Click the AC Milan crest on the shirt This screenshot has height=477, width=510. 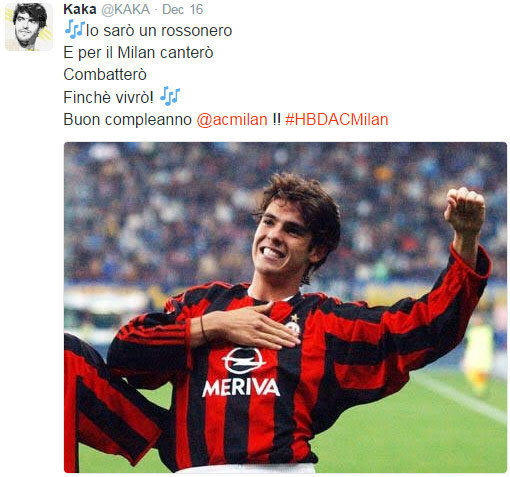coord(293,325)
